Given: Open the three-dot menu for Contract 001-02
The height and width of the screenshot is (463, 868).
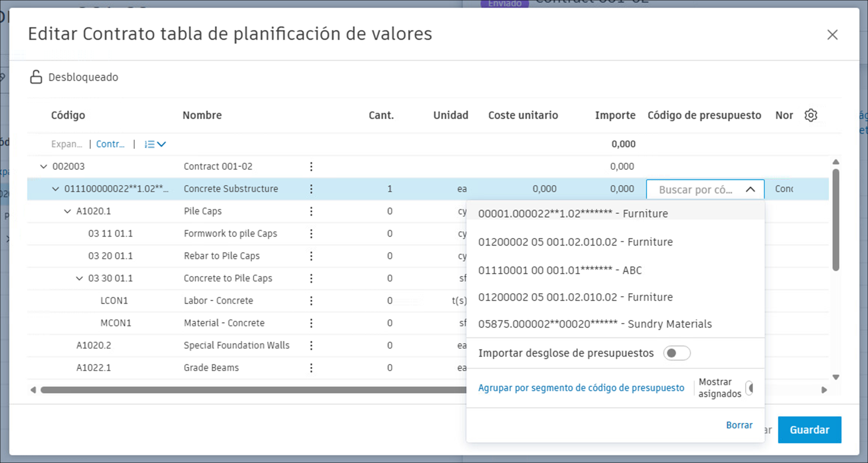Looking at the screenshot, I should tap(311, 166).
